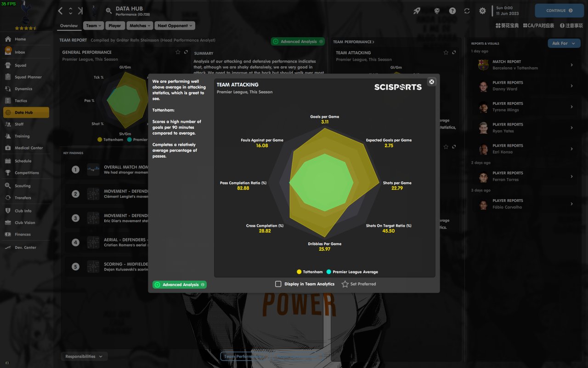588x368 pixels.
Task: Open the Team dropdown tab
Action: click(x=94, y=26)
